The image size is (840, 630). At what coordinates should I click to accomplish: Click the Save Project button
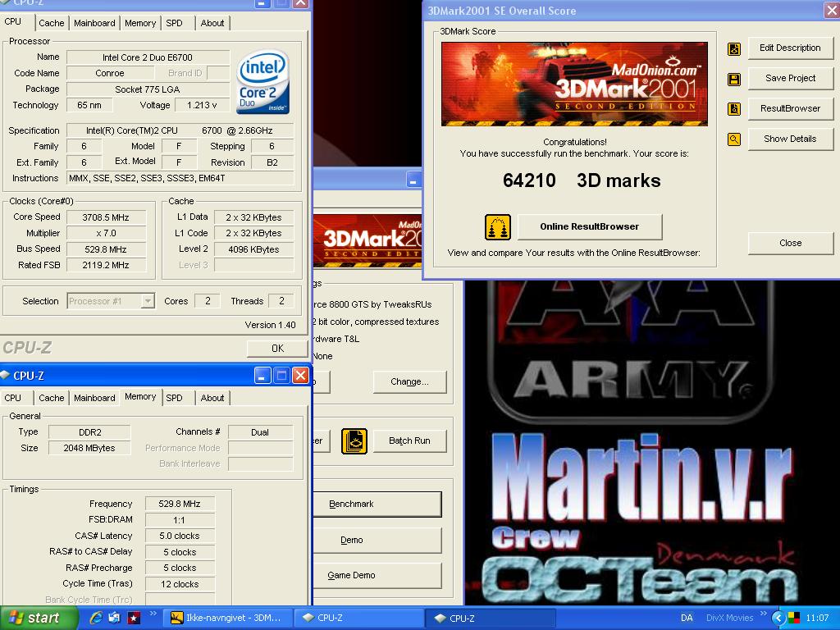coord(790,79)
